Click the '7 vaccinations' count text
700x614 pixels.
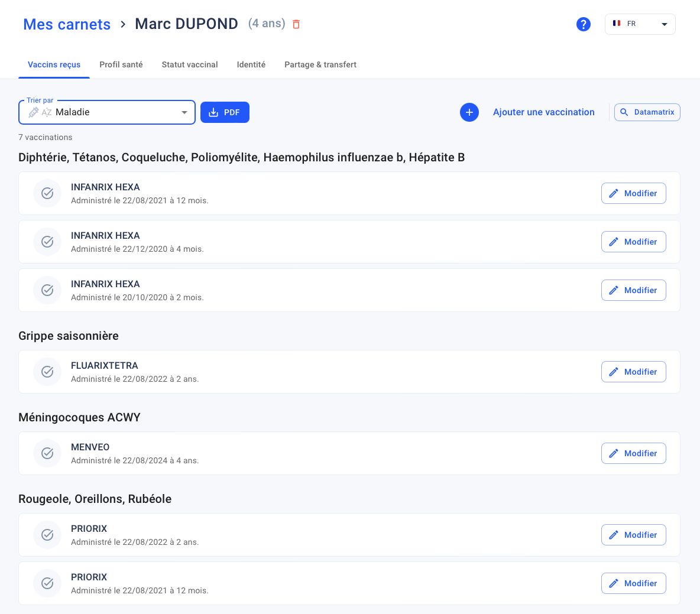click(x=45, y=138)
